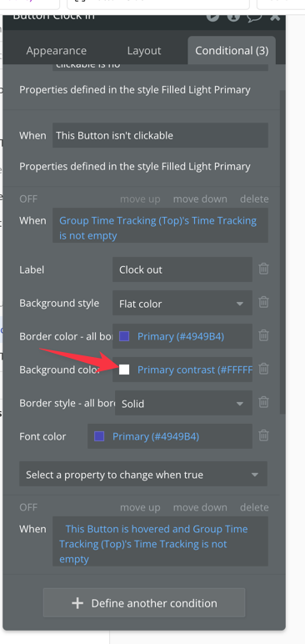Remove Border style property using trash icon
Screen dimensions: 305x644
point(263,402)
